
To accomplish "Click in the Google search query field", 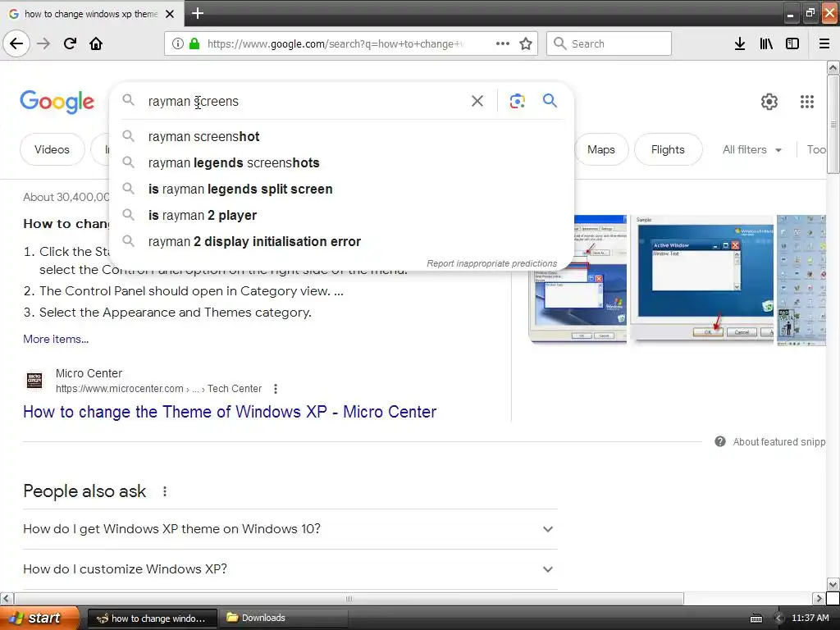I will click(303, 101).
